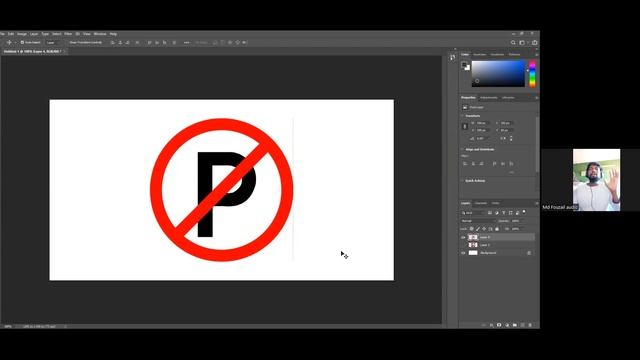
Task: Click the rotation angle input field
Action: [x=482, y=138]
